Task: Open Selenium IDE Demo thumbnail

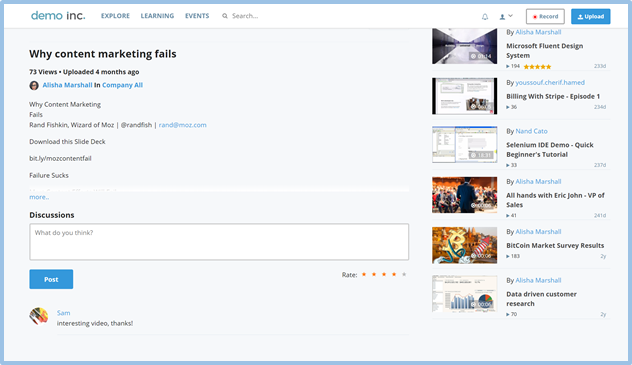Action: pyautogui.click(x=464, y=144)
